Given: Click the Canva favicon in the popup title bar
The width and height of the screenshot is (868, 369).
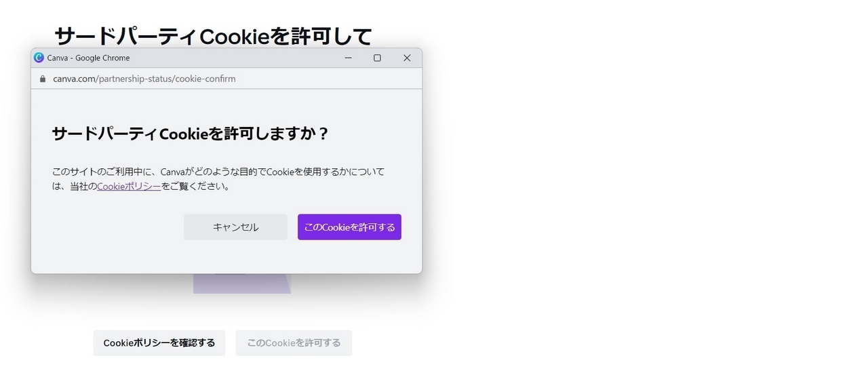Looking at the screenshot, I should point(39,58).
